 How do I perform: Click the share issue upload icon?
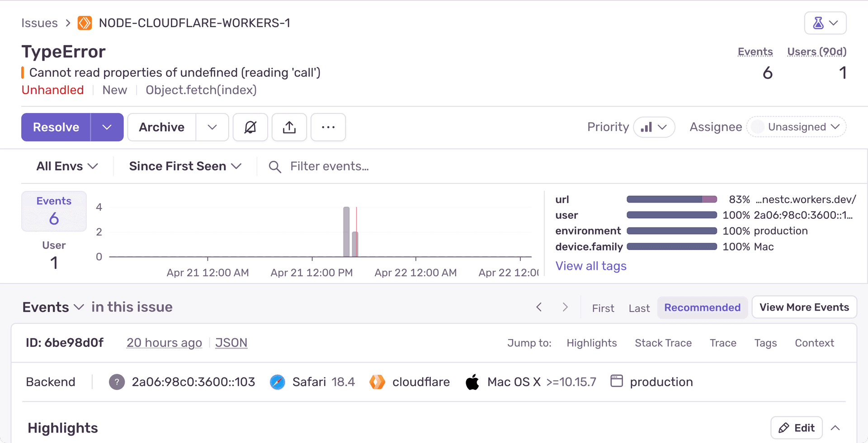point(289,127)
